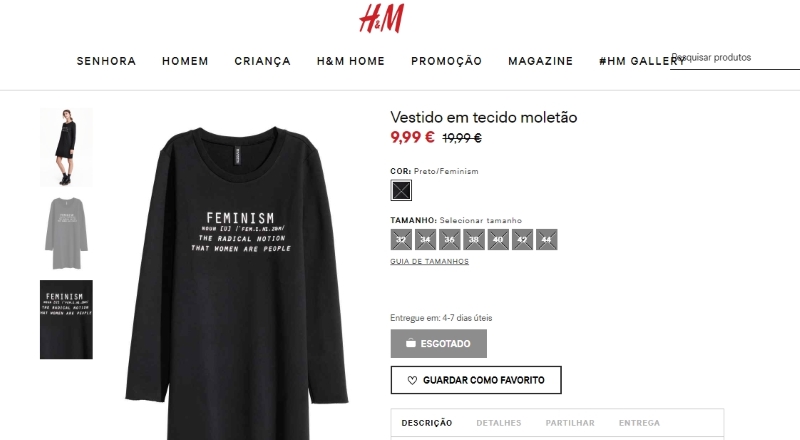The width and height of the screenshot is (800, 440).
Task: Click the heart icon on favorito button
Action: click(412, 380)
